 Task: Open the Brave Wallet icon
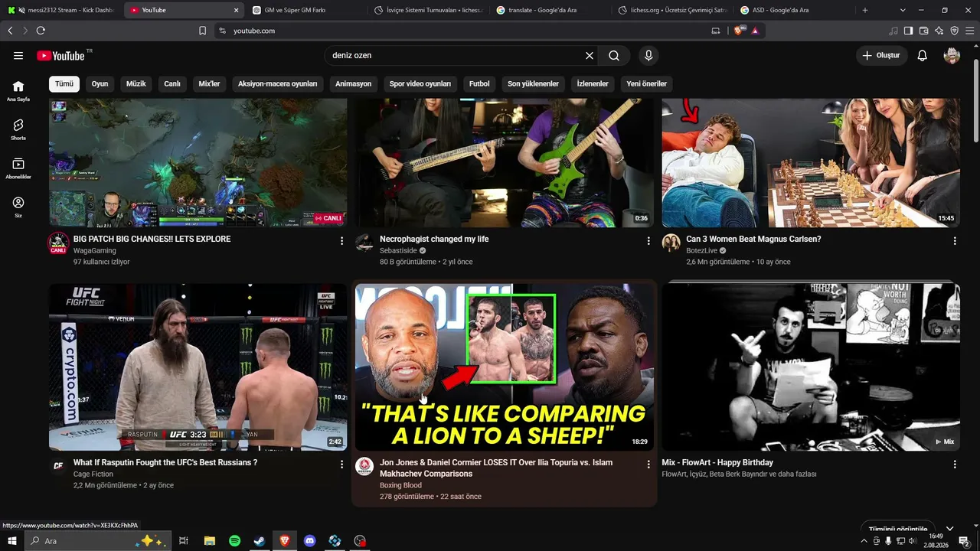tap(924, 31)
